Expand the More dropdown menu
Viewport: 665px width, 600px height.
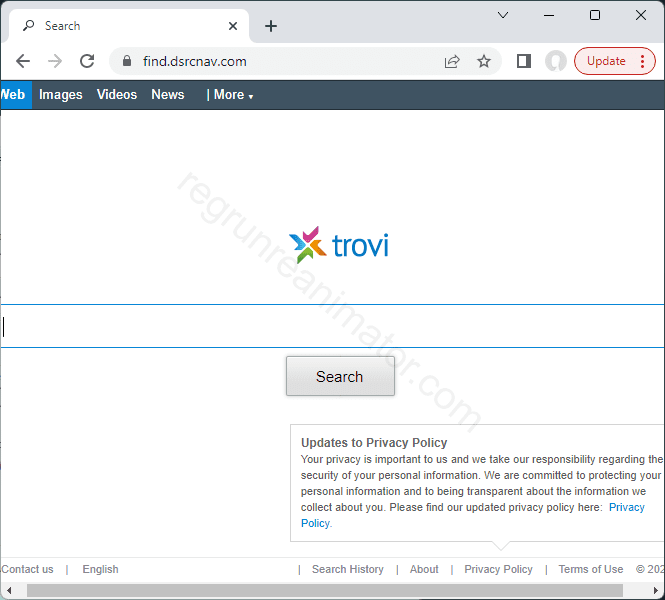coord(230,95)
